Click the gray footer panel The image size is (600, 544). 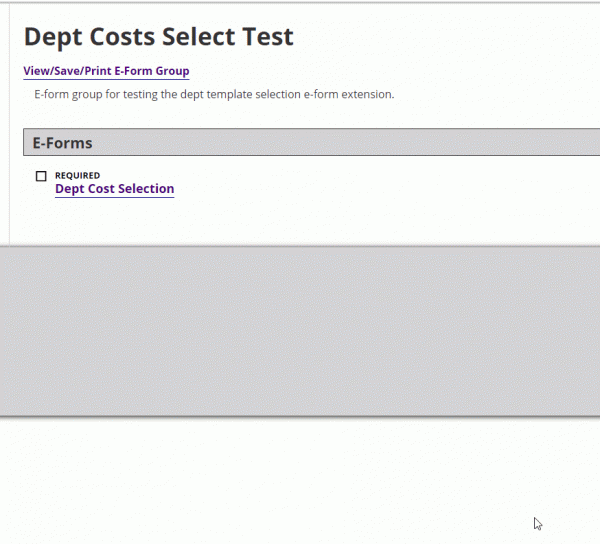coord(300,331)
